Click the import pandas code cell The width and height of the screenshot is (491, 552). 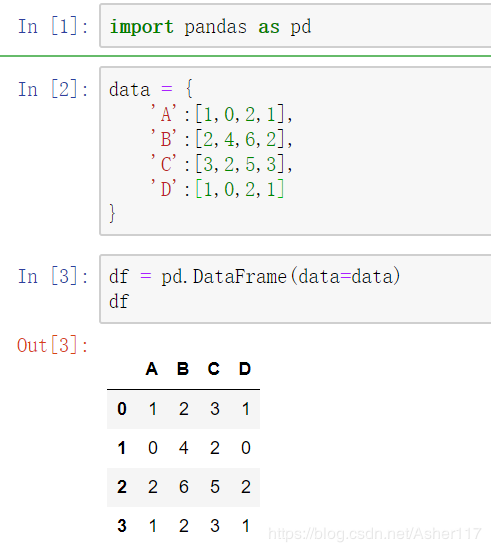(295, 26)
